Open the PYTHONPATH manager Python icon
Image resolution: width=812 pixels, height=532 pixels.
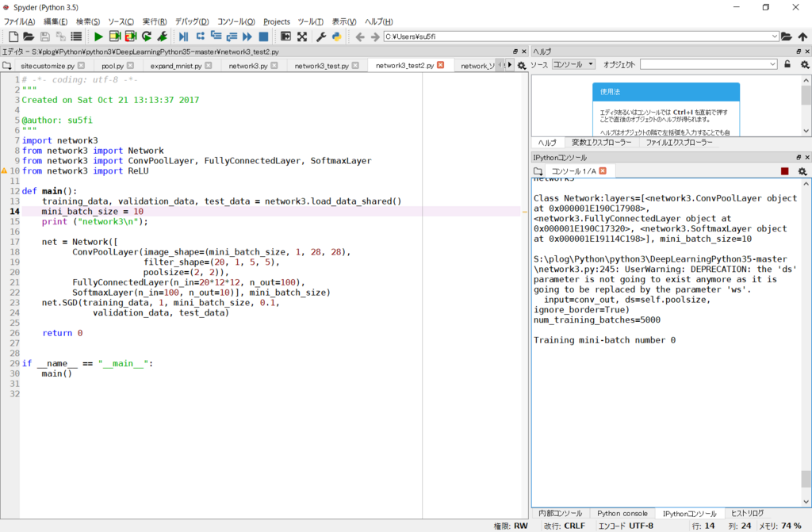click(336, 36)
